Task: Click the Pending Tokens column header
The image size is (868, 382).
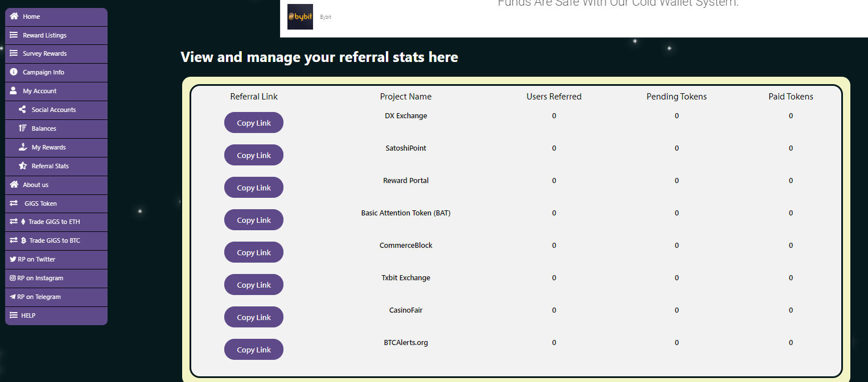Action: click(677, 97)
